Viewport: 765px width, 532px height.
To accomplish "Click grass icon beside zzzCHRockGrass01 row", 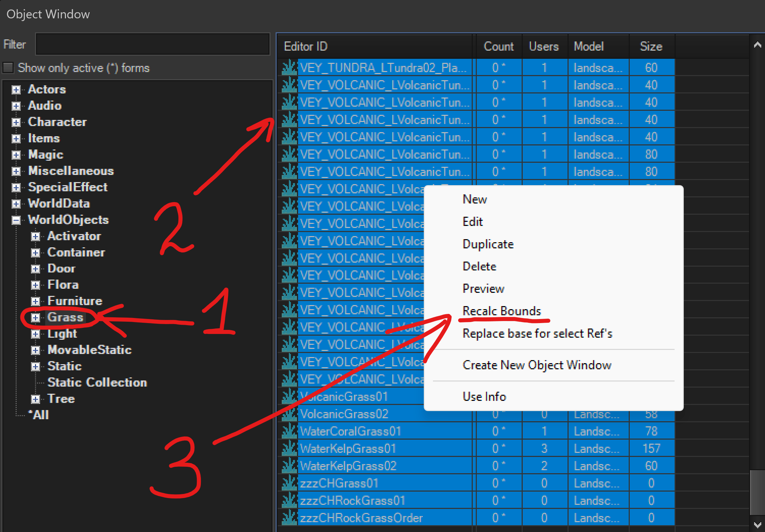I will pyautogui.click(x=289, y=500).
